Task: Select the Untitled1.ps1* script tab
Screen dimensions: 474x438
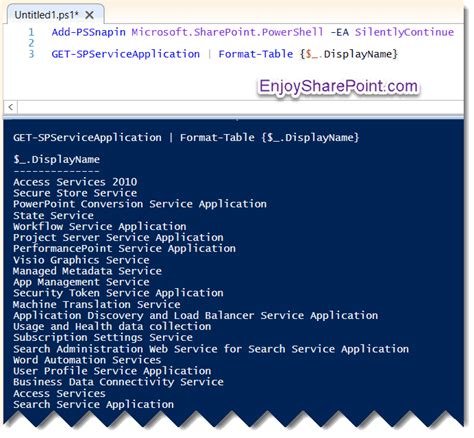Action: (55, 14)
